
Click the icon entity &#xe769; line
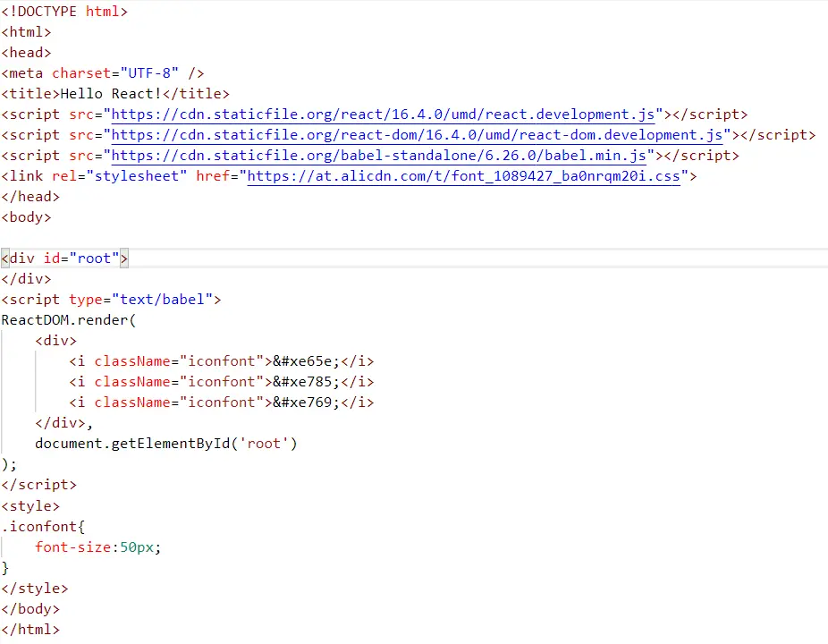click(x=221, y=403)
